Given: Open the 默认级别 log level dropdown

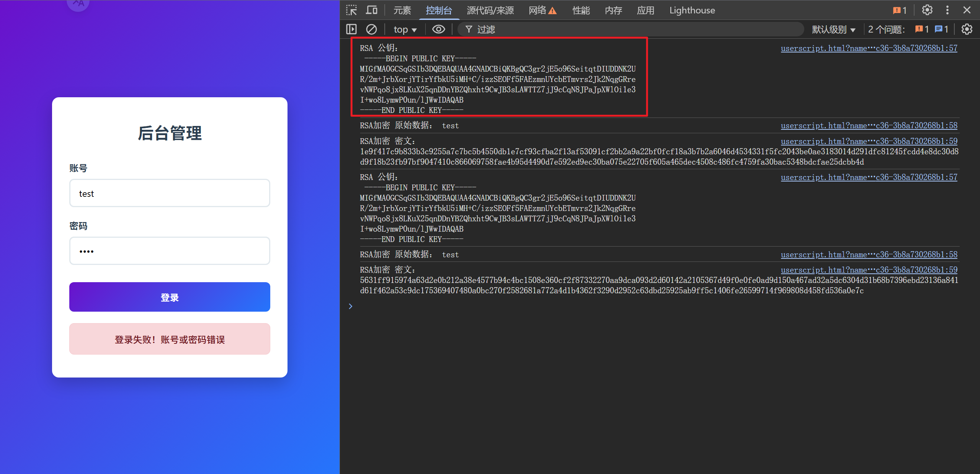Looking at the screenshot, I should 833,29.
